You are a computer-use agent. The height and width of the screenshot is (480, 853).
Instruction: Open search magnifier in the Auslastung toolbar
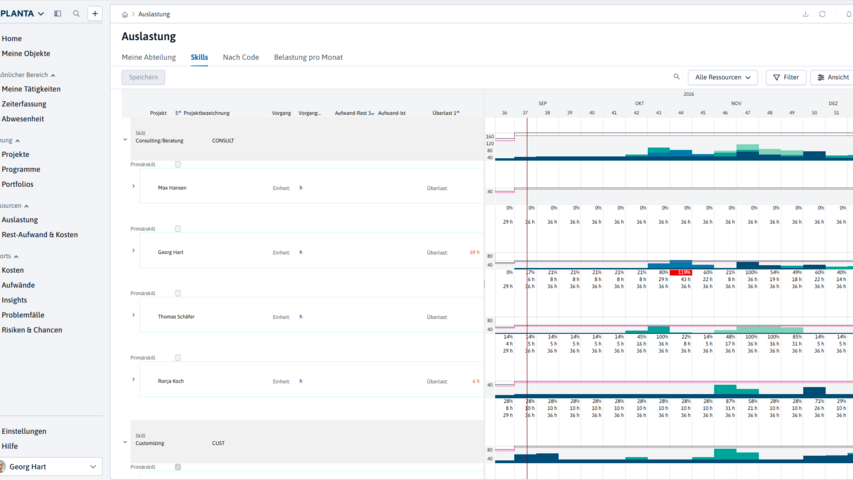[x=676, y=77]
